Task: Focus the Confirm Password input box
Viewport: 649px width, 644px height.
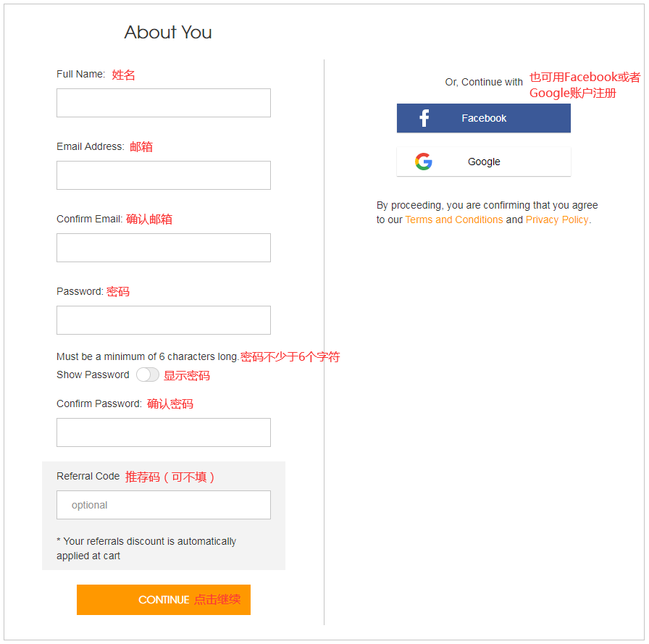Action: (x=164, y=432)
